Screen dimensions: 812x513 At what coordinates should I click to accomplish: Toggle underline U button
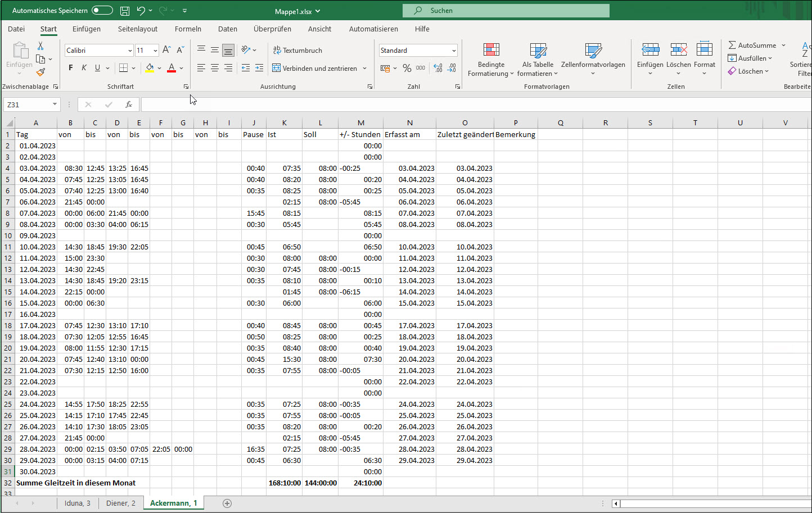(98, 68)
